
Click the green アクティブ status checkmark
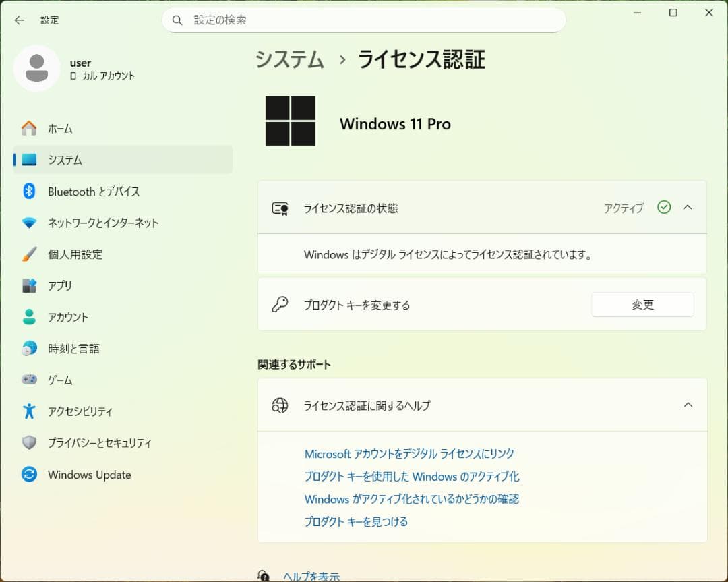tap(664, 208)
